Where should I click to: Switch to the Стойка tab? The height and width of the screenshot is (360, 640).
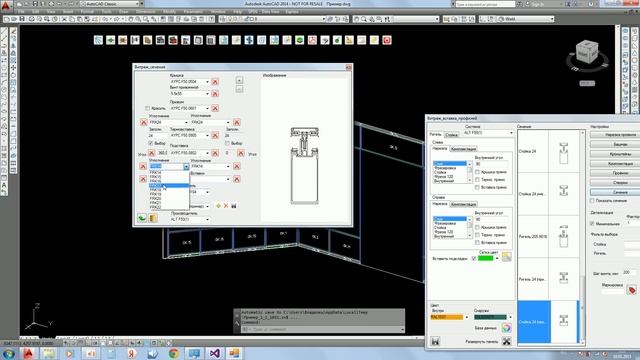(451, 135)
